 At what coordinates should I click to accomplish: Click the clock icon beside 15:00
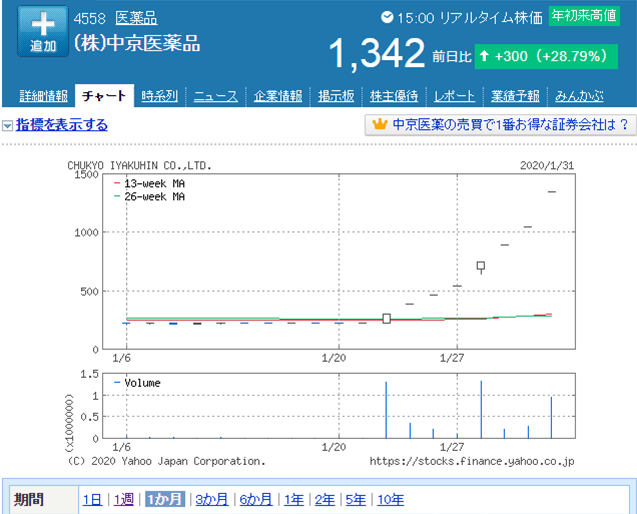coord(387,17)
